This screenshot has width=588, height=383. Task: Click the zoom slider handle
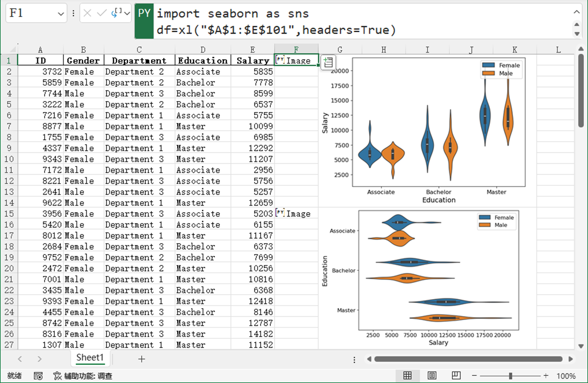click(x=511, y=376)
